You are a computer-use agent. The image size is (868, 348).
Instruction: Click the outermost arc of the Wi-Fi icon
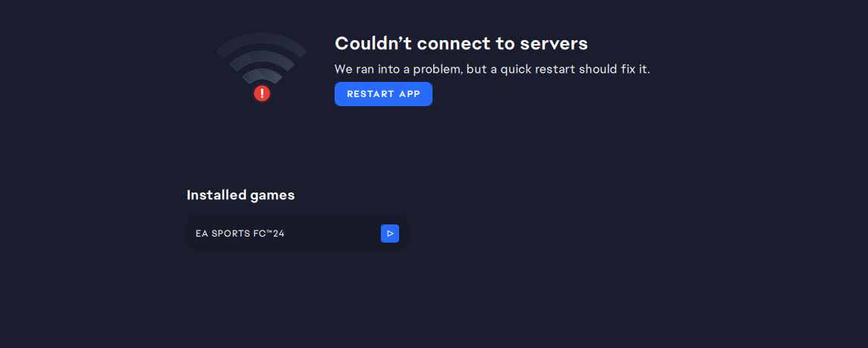point(262,41)
